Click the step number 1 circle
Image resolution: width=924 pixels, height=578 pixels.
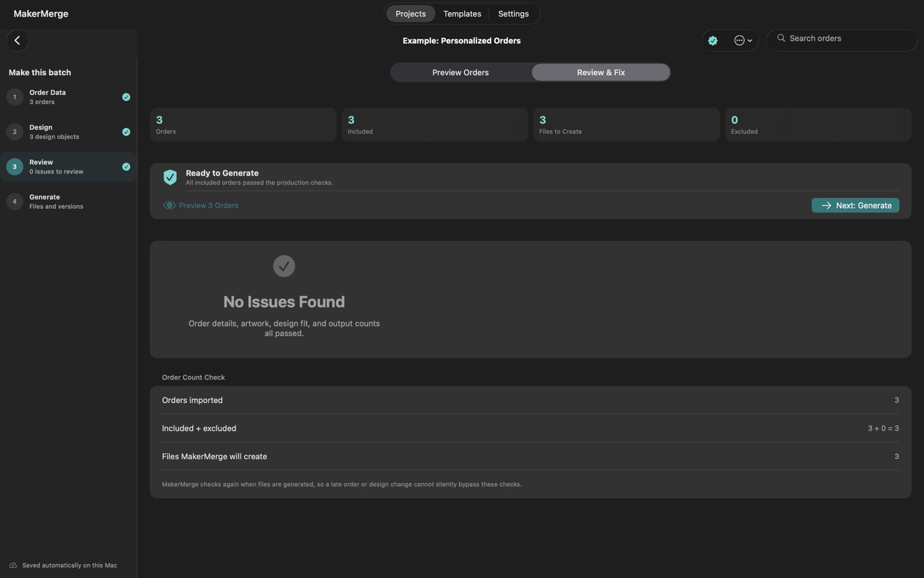tap(14, 97)
